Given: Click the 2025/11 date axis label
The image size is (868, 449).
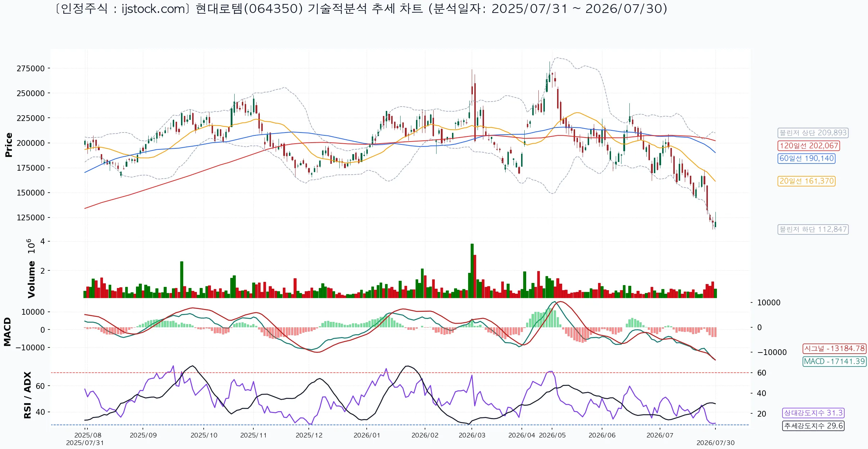Looking at the screenshot, I should 253,435.
